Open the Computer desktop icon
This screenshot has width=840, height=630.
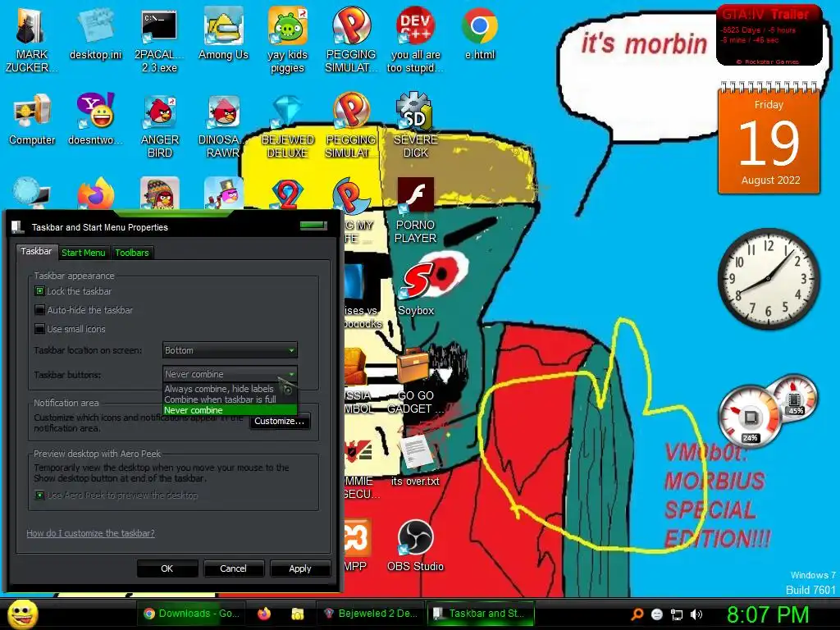32,119
